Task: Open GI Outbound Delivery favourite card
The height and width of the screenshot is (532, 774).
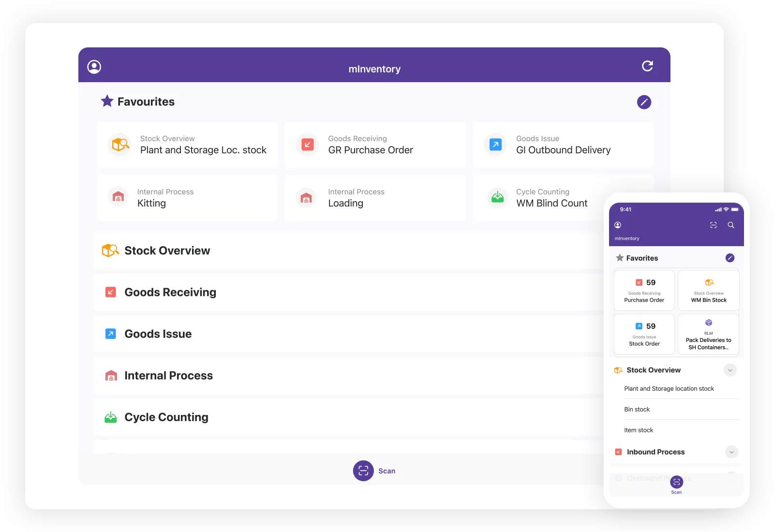Action: 563,145
